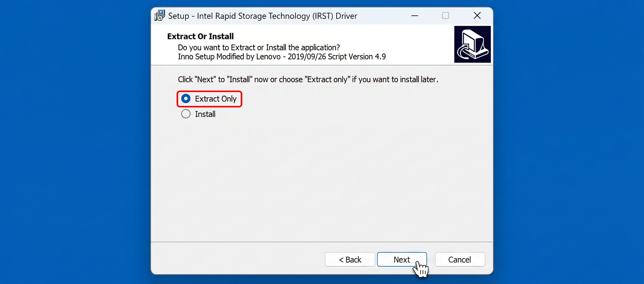644x284 pixels.
Task: Minimize the Setup window
Action: pyautogui.click(x=415, y=16)
